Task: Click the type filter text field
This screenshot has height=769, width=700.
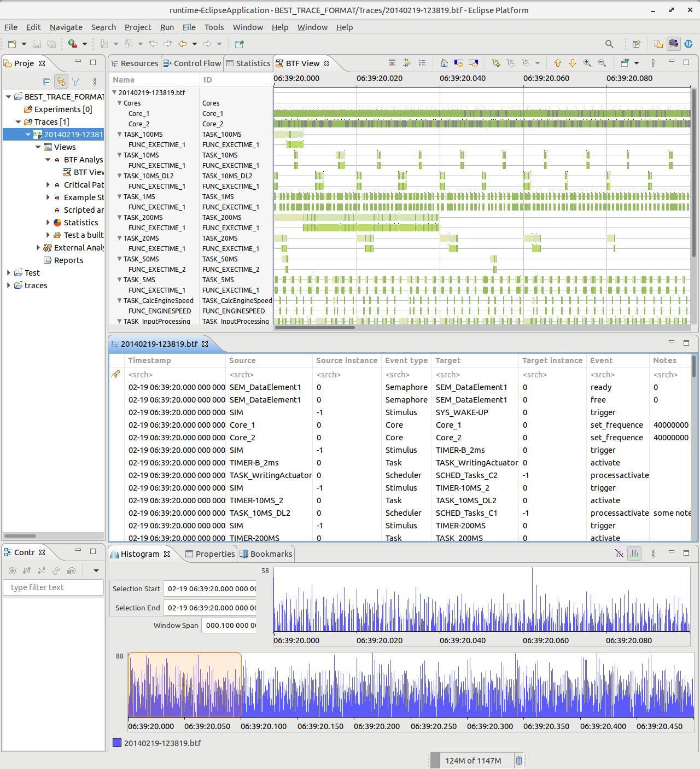Action: 53,587
